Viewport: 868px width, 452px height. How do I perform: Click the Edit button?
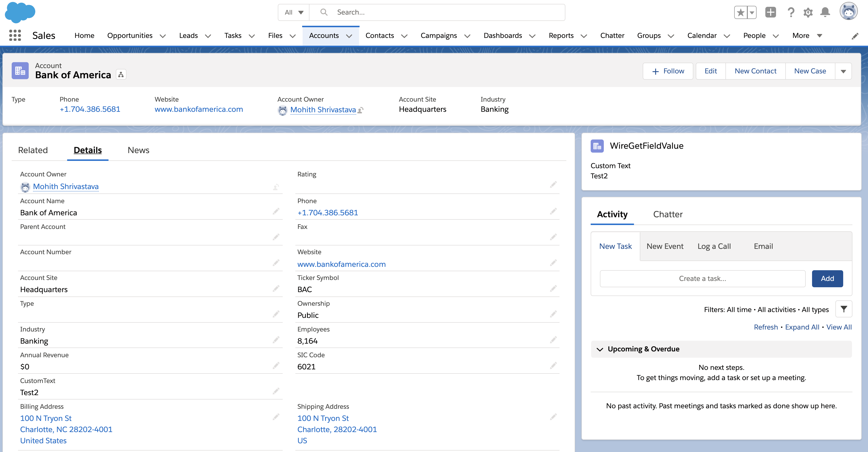pos(711,71)
